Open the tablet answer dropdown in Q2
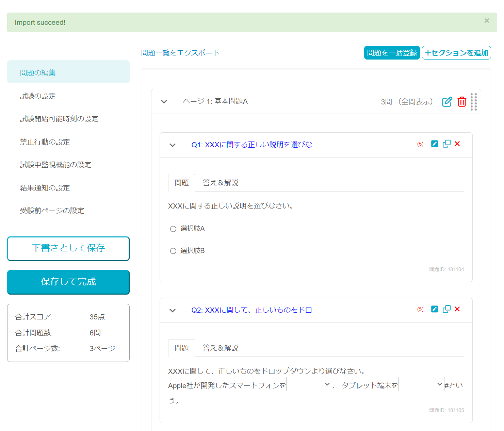Image resolution: width=504 pixels, height=431 pixels. 421,384
